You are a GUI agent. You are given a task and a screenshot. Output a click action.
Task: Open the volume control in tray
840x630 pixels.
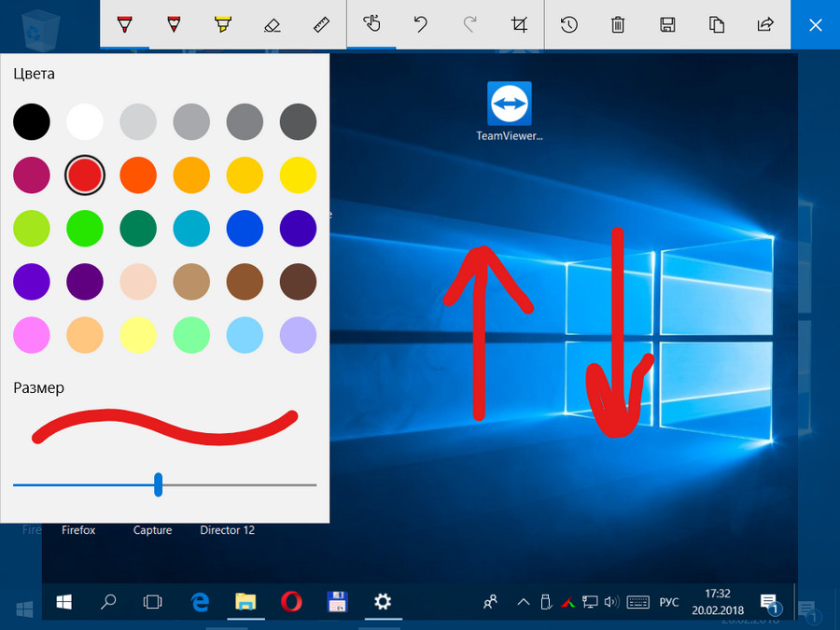click(611, 602)
